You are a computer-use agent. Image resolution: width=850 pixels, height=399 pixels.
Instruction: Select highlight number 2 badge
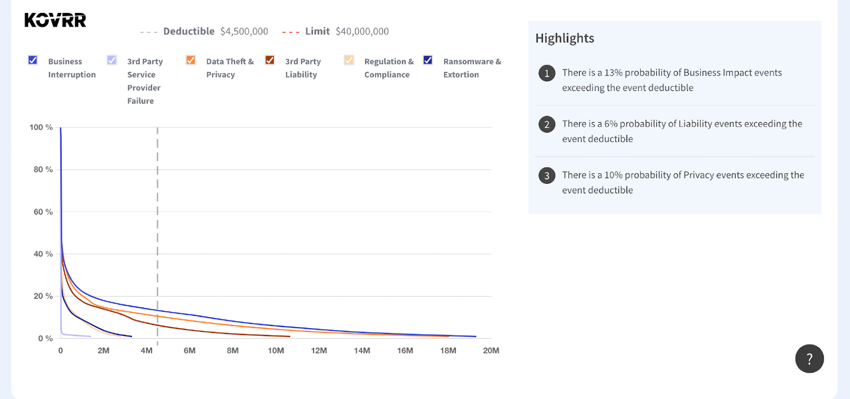tap(547, 125)
